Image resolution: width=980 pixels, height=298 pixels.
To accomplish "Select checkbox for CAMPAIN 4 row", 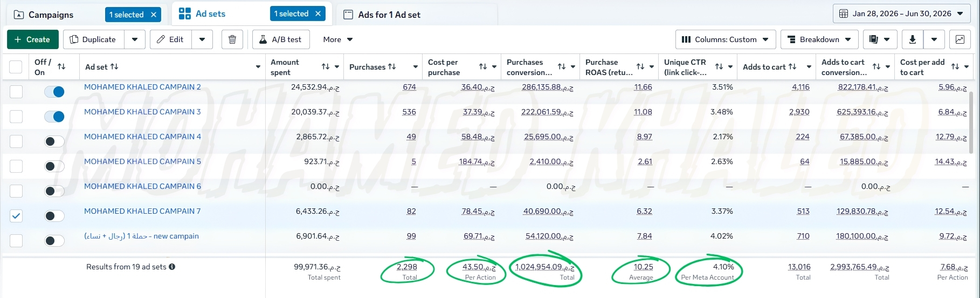I will pyautogui.click(x=16, y=141).
